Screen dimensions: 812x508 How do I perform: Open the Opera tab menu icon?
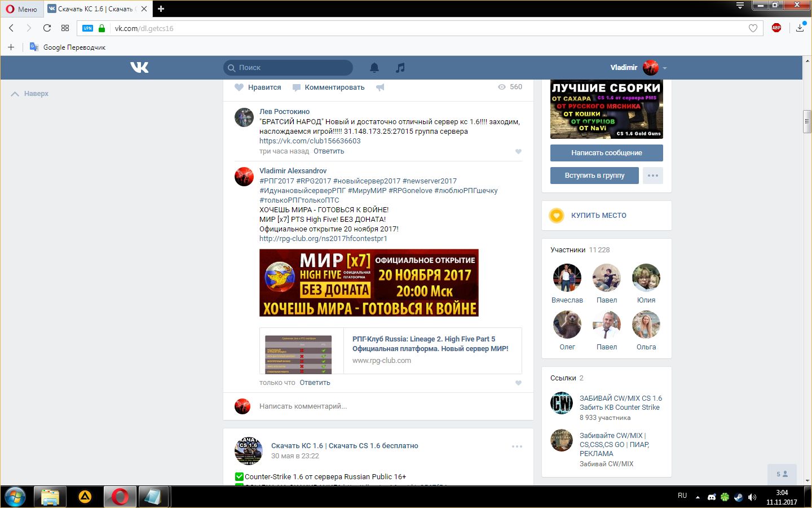(740, 6)
